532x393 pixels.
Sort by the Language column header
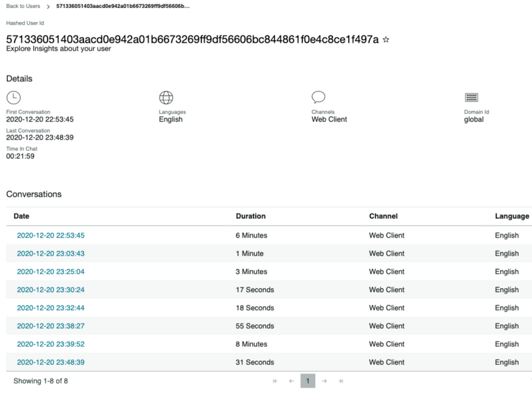click(512, 216)
